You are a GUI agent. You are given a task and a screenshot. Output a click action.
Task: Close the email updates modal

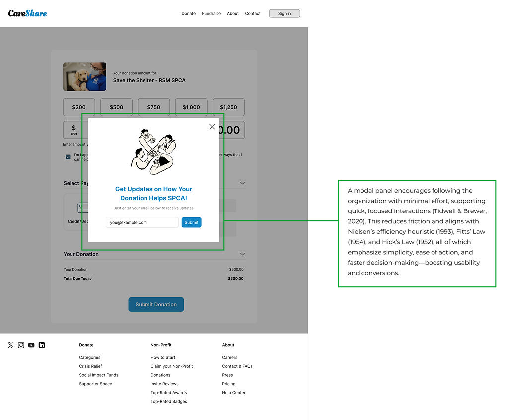pos(212,127)
